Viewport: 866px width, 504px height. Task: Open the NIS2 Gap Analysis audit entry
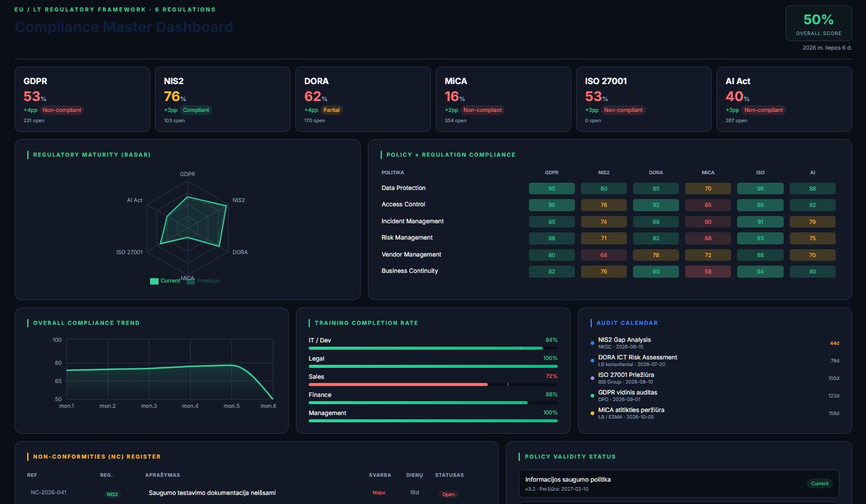[x=715, y=343]
